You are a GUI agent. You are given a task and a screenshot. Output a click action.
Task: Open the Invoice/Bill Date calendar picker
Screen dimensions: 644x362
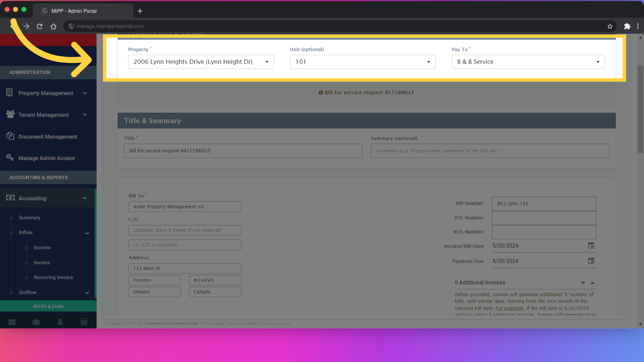coord(591,246)
